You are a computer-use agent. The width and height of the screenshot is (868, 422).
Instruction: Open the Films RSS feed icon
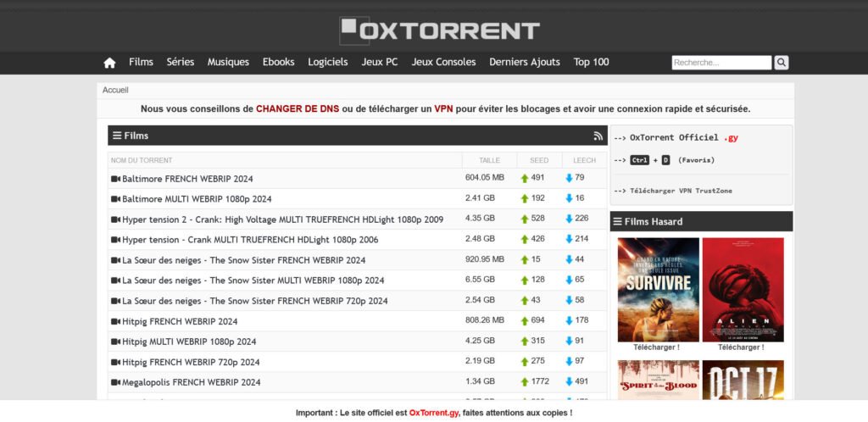tap(598, 136)
